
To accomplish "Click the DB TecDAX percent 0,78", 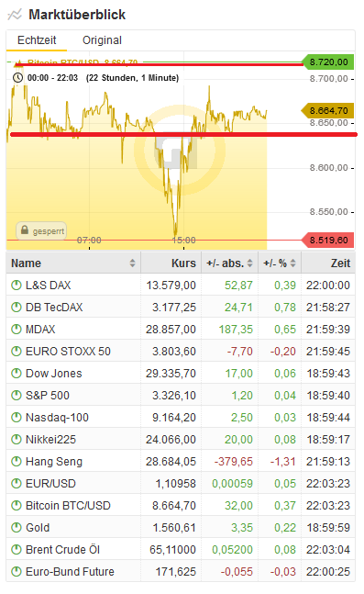I will pyautogui.click(x=285, y=307).
